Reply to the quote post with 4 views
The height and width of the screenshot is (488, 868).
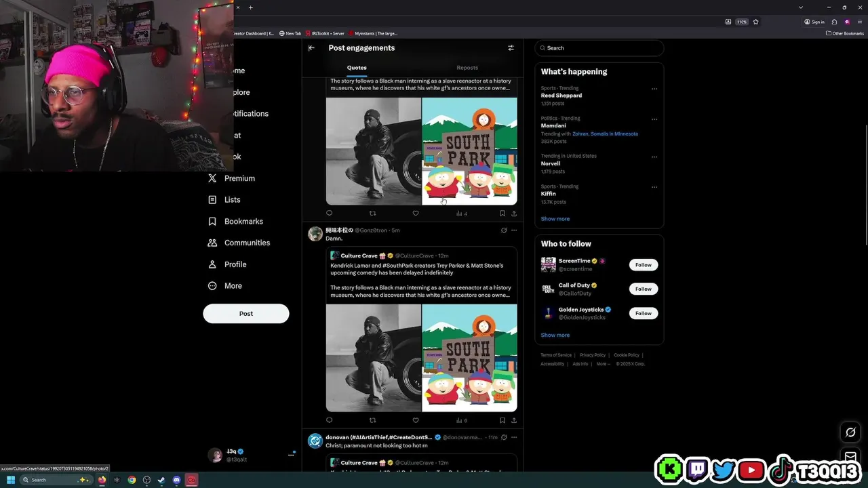coord(330,213)
